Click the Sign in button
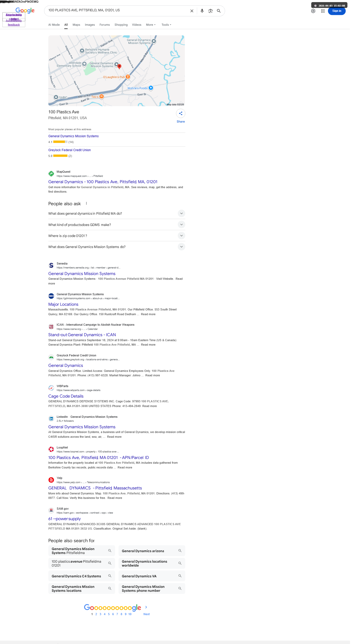The width and height of the screenshot is (354, 644). click(x=337, y=11)
